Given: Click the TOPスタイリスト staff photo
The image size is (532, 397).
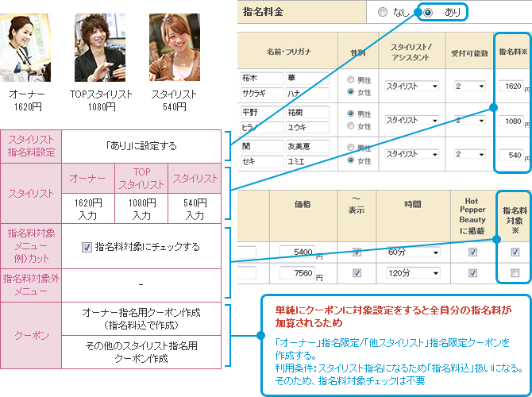Looking at the screenshot, I should (100, 48).
